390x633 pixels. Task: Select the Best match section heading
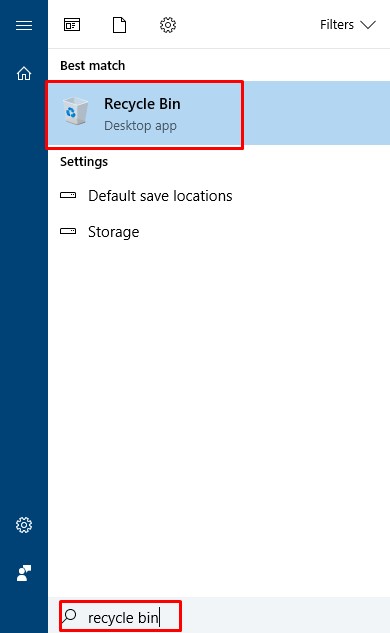[92, 65]
